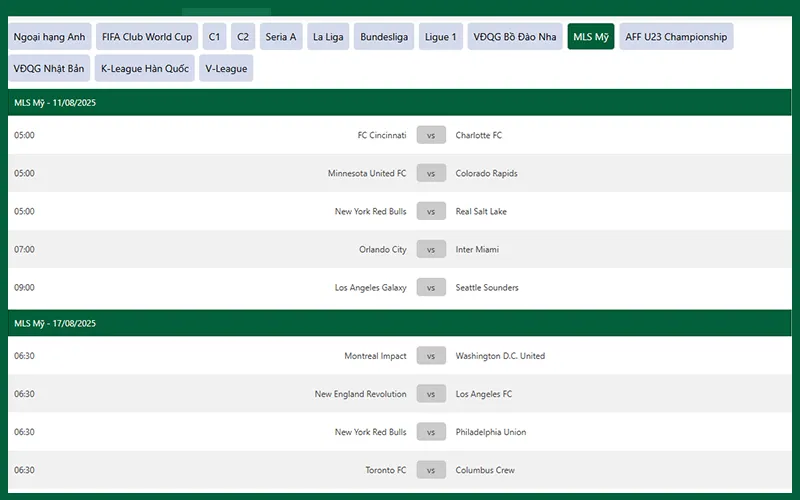Open the FIFA Club World Cup tab
This screenshot has height=500, width=800.
[x=146, y=37]
